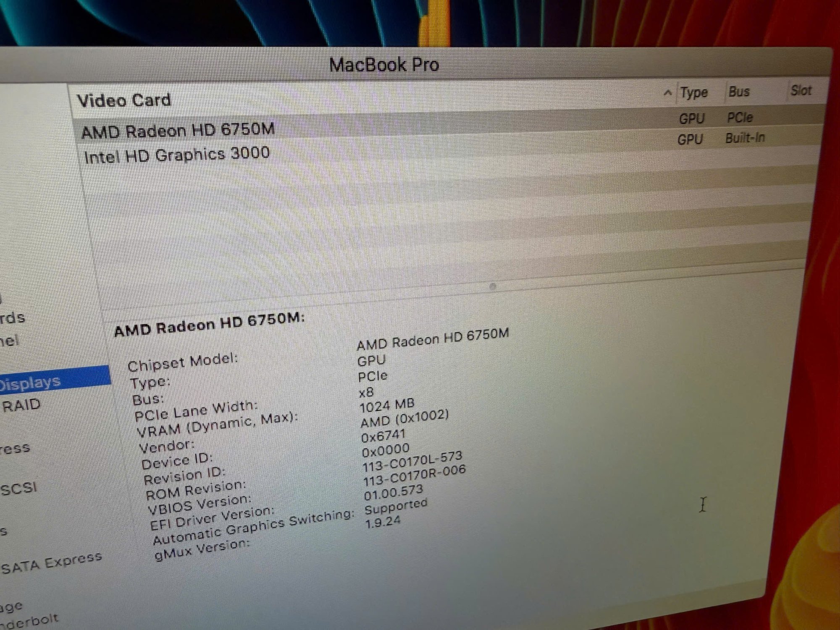Open the SCSI sidebar item
Screen dimensions: 840x630
18,488
